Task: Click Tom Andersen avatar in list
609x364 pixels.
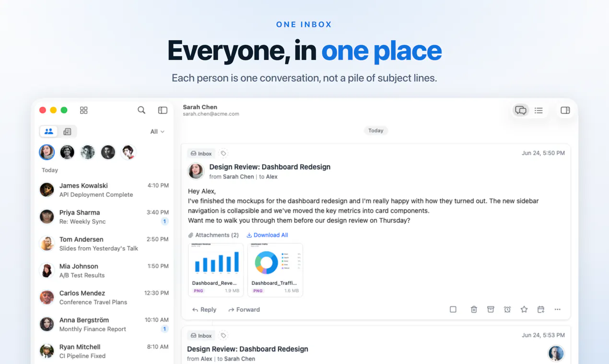Action: tap(47, 243)
